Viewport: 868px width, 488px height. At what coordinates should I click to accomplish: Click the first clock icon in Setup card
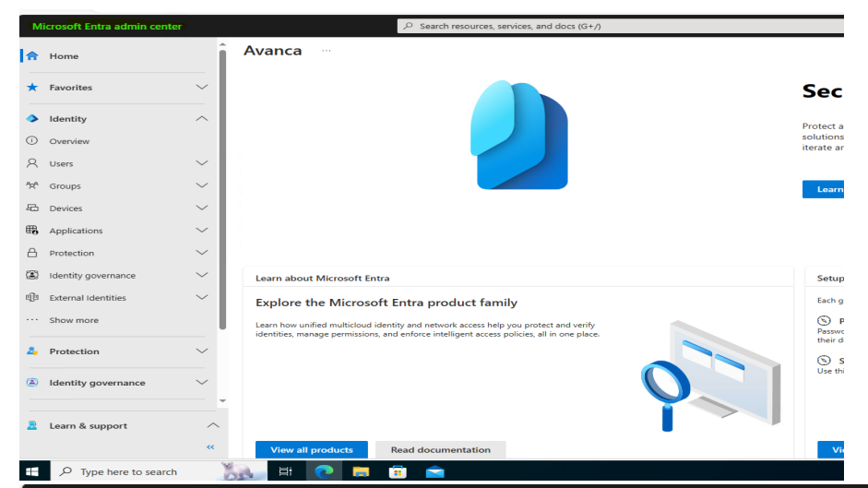coord(824,320)
